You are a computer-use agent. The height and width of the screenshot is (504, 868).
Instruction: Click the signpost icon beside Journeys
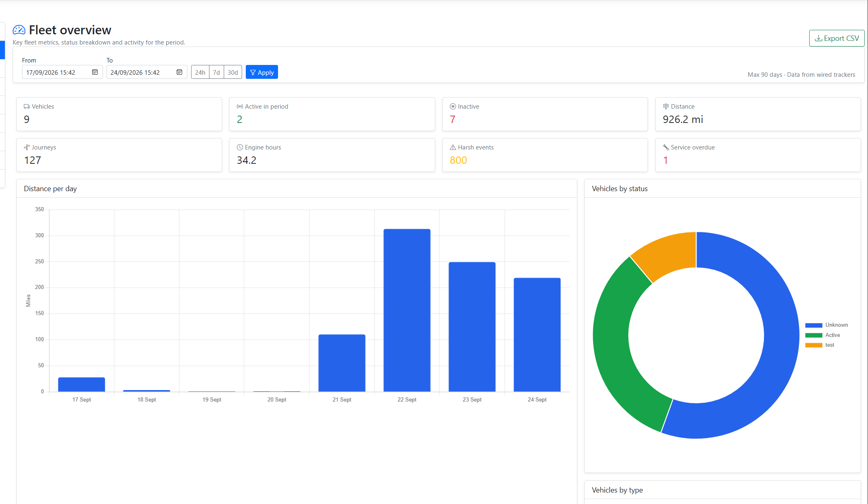[x=27, y=147]
